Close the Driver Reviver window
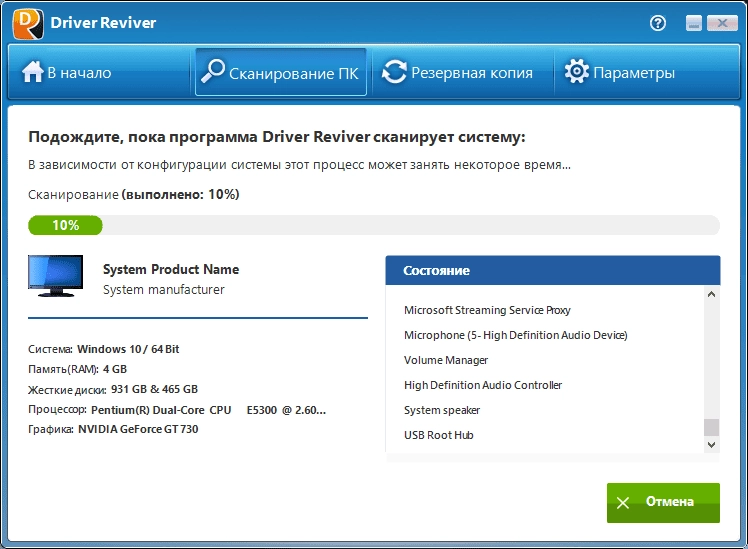Screen dimensions: 748x549 (x=722, y=23)
